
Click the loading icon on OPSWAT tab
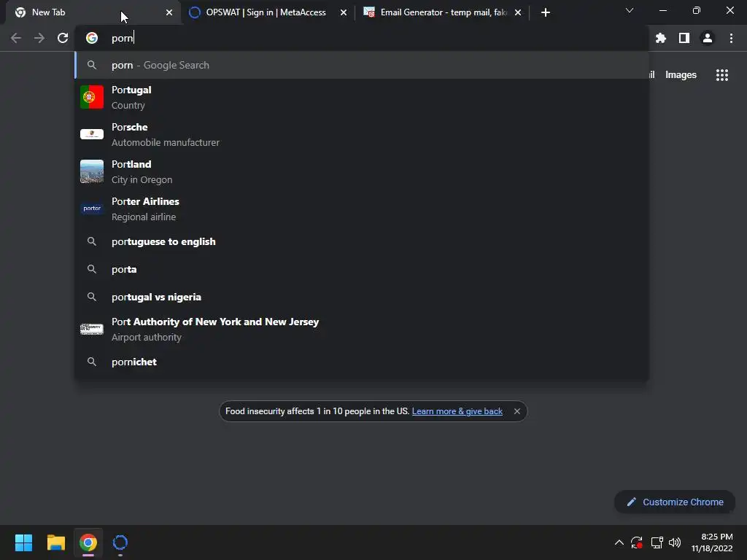[194, 12]
